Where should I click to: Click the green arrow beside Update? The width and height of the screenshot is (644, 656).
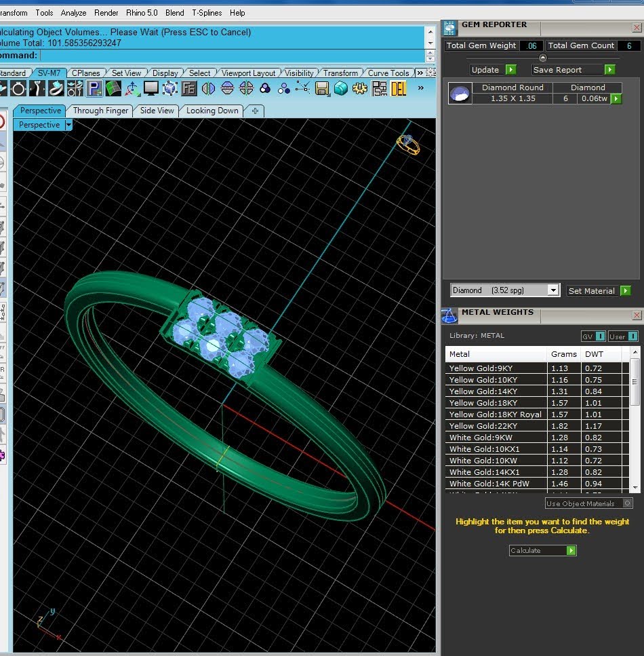pos(510,69)
